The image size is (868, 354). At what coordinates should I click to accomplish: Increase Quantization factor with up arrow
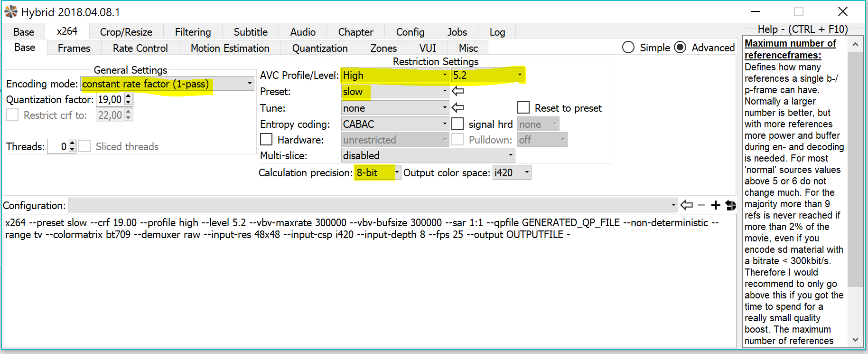[128, 96]
